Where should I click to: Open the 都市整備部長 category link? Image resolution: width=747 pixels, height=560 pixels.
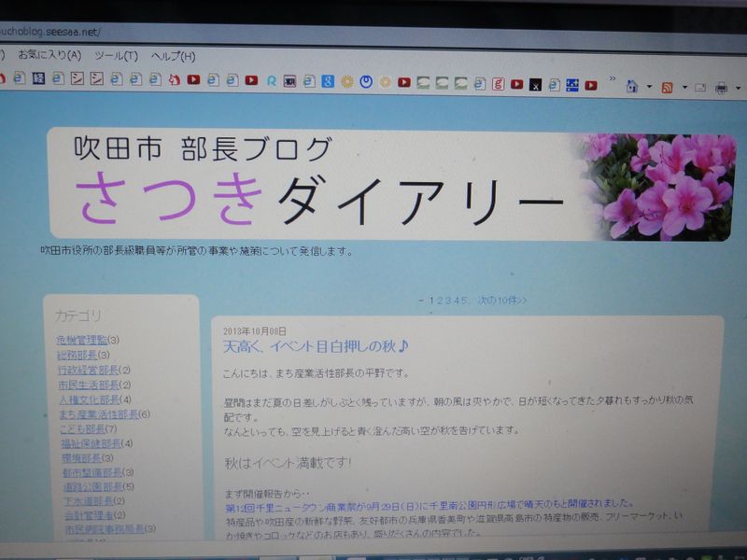click(92, 472)
